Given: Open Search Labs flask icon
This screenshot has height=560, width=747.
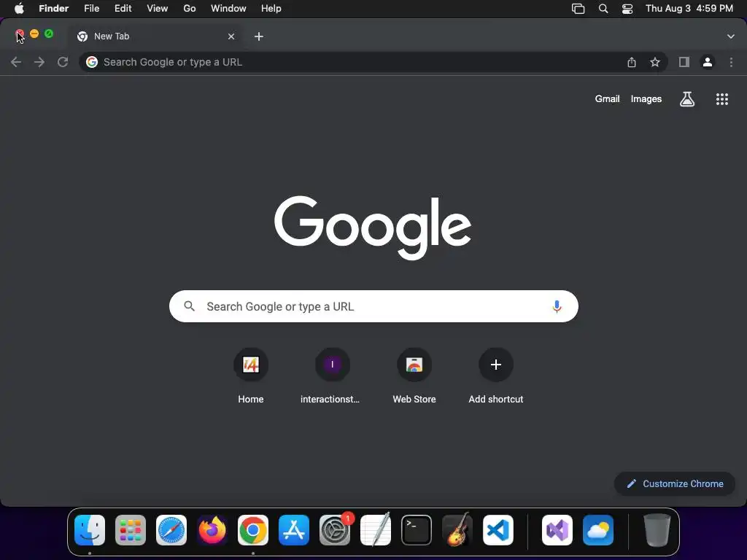Looking at the screenshot, I should point(687,99).
